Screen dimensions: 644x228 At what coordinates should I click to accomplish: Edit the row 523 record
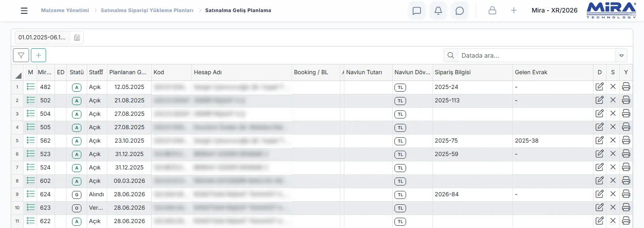[600, 154]
